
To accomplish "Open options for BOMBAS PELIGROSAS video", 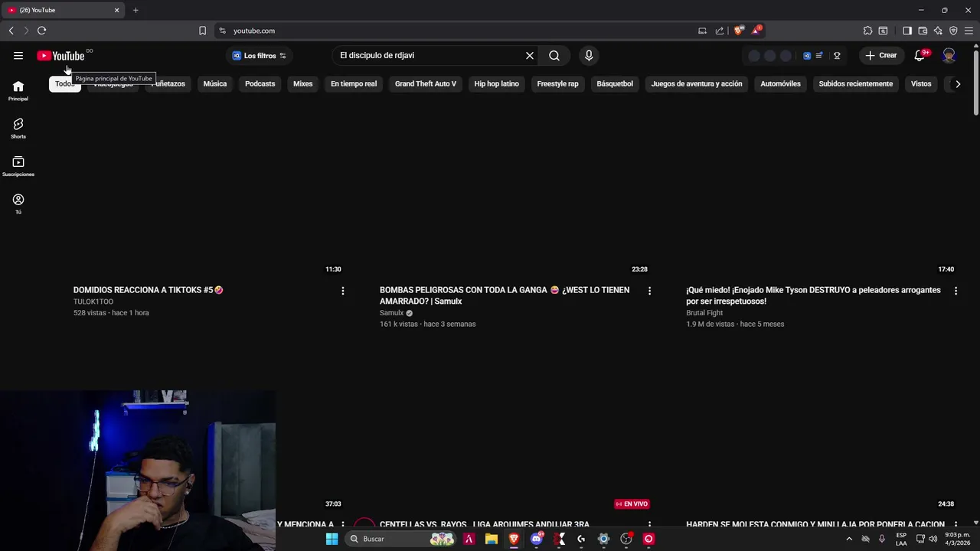I will [649, 291].
